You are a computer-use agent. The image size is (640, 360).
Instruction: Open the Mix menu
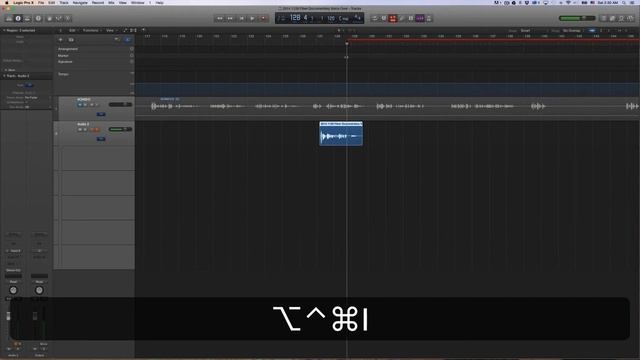[111, 2]
